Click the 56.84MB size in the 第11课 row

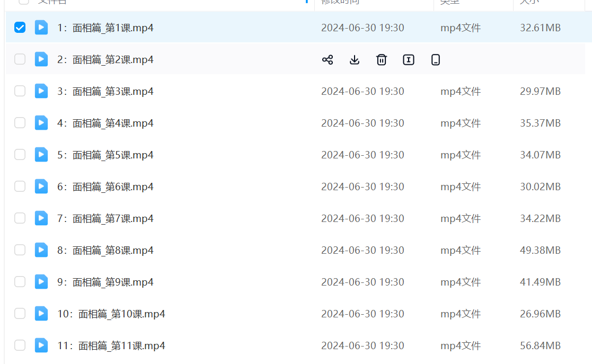tap(540, 346)
